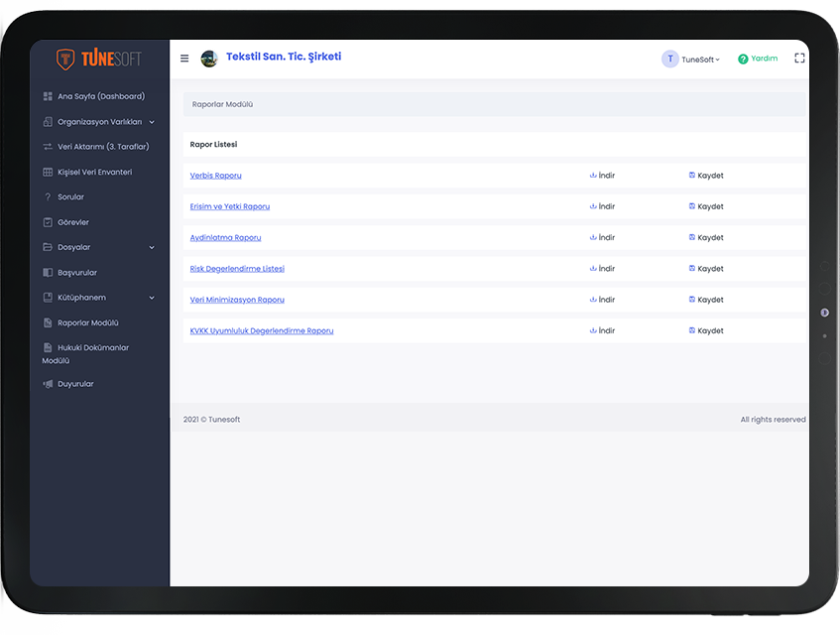The image size is (840, 635).
Task: Click Kaydet text for Verbis Raporu
Action: click(x=710, y=176)
